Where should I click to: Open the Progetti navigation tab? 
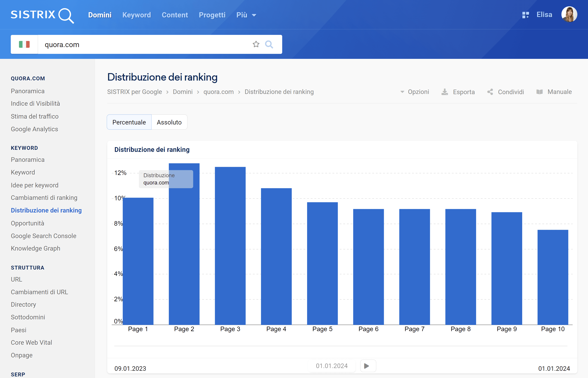pyautogui.click(x=212, y=15)
